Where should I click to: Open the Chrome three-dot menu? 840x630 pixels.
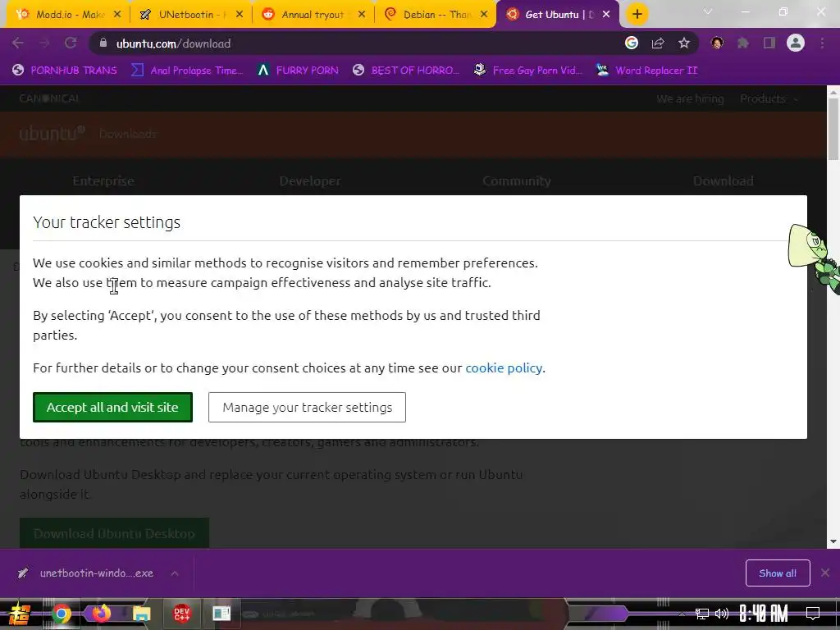pos(822,43)
